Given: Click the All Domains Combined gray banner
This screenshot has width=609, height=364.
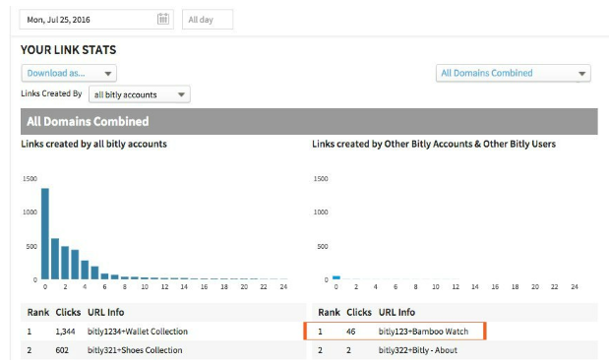Looking at the screenshot, I should (x=309, y=121).
